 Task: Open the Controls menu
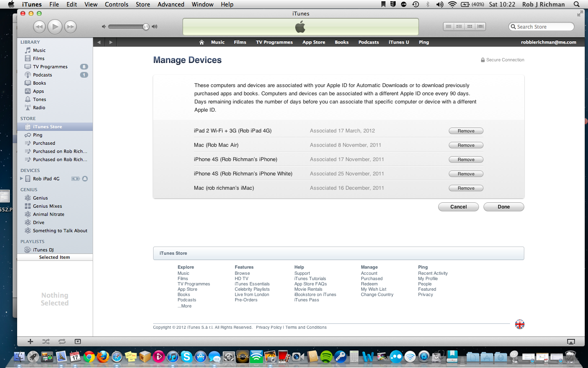coord(117,4)
